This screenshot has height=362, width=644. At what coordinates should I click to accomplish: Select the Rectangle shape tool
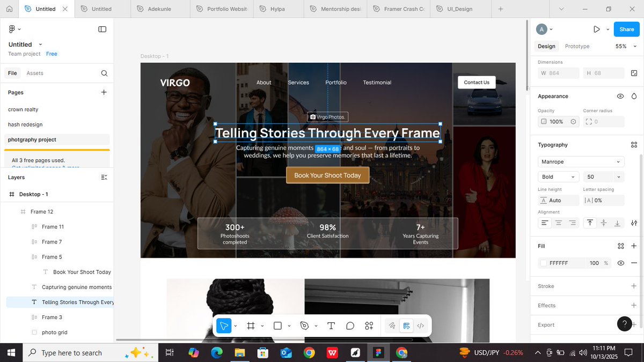tap(277, 326)
